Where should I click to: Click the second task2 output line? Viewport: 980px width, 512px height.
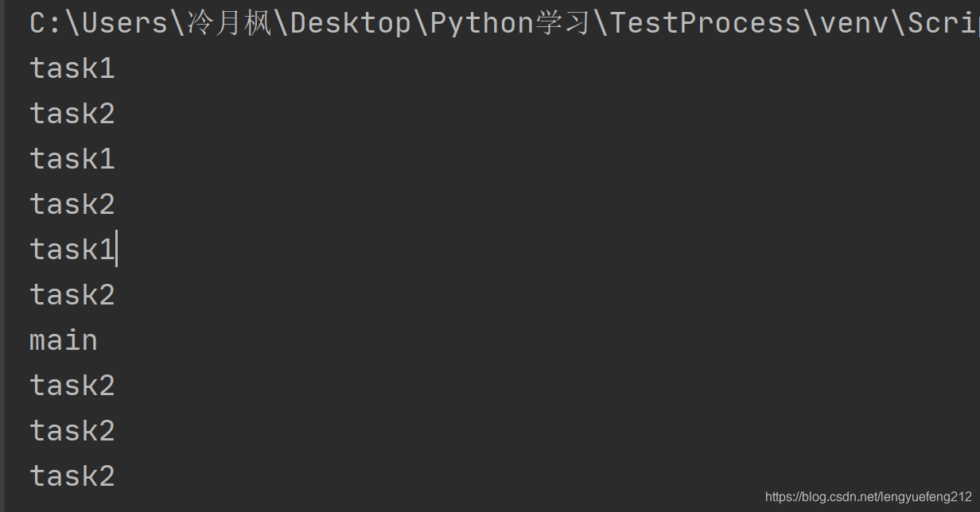click(72, 204)
